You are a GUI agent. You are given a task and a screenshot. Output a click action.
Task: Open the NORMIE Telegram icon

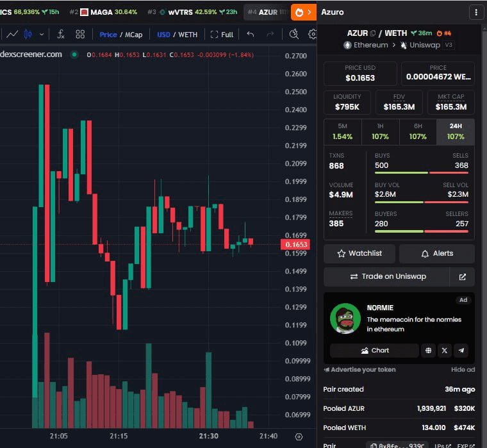461,351
